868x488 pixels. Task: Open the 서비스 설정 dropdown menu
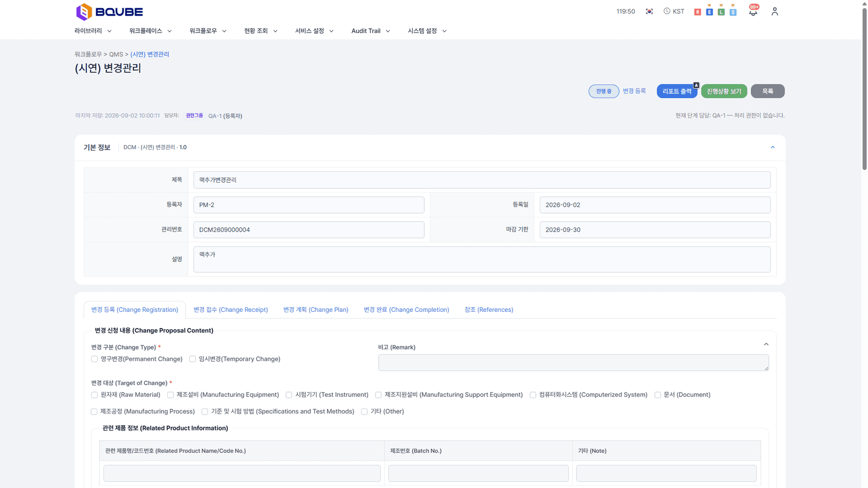[314, 31]
